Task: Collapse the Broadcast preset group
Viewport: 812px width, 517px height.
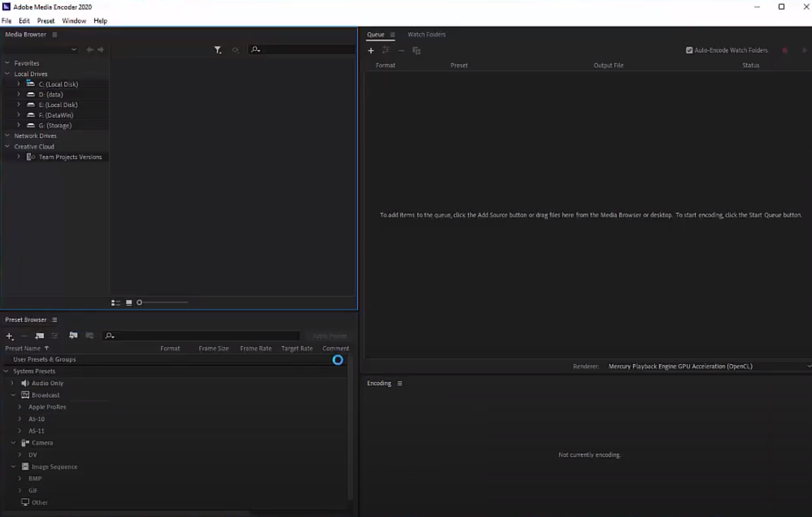Action: pos(13,395)
